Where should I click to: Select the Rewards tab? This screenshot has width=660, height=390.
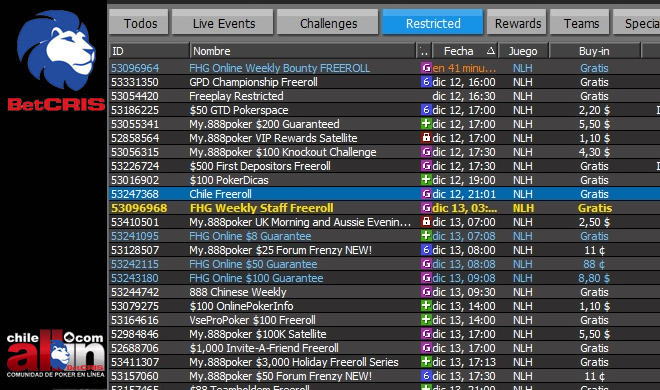pos(517,23)
